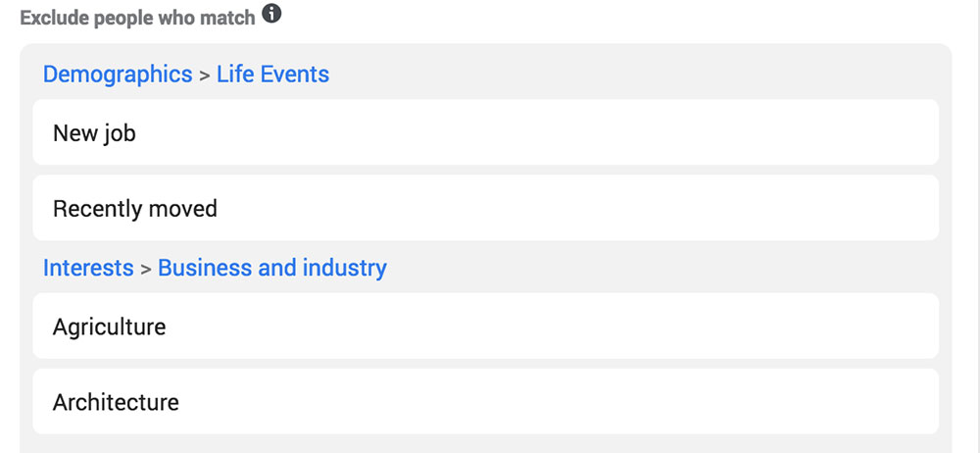Click the New job text label

click(94, 133)
